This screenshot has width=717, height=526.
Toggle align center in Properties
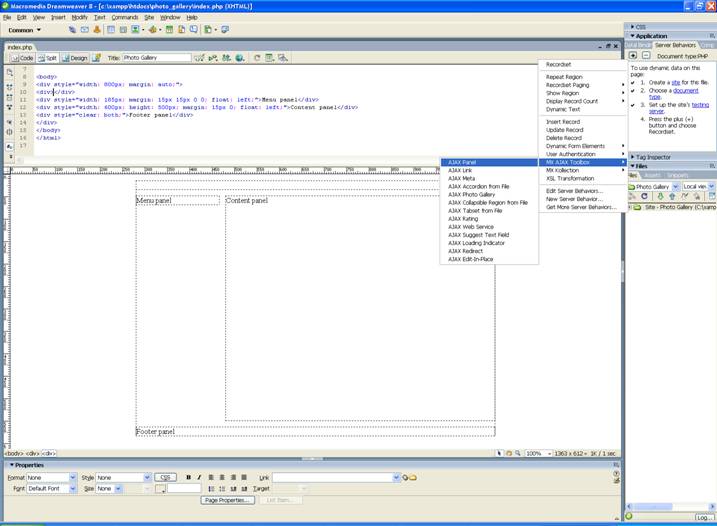coord(222,478)
